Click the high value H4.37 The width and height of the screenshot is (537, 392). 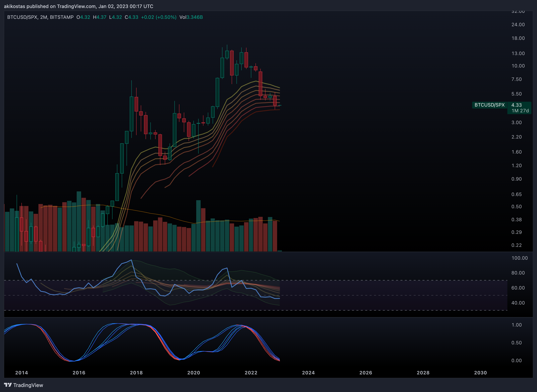pyautogui.click(x=100, y=17)
